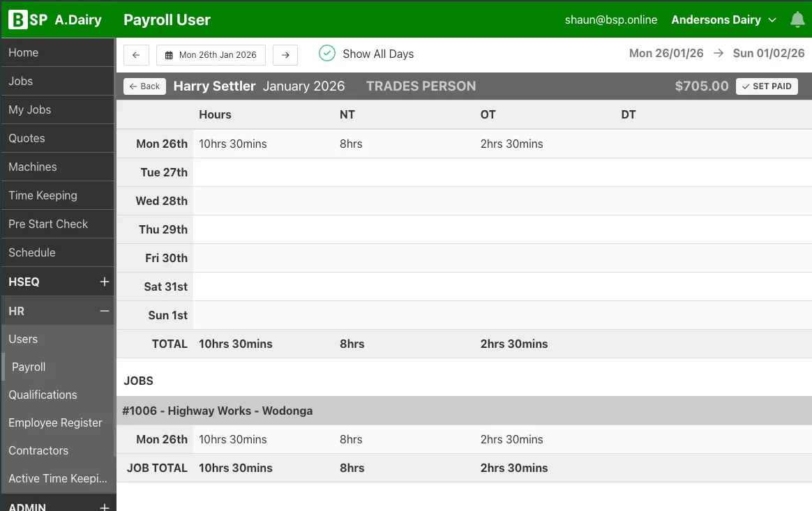Viewport: 812px width, 511px height.
Task: Navigate to Machines page
Action: tap(57, 167)
